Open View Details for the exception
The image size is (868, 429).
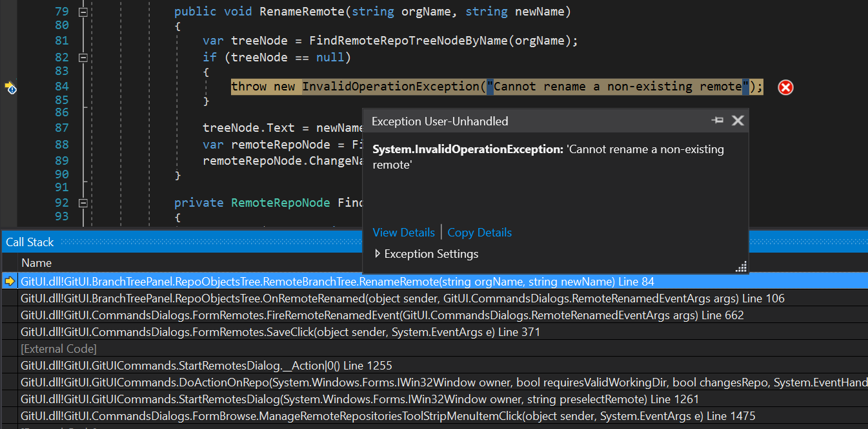tap(403, 232)
